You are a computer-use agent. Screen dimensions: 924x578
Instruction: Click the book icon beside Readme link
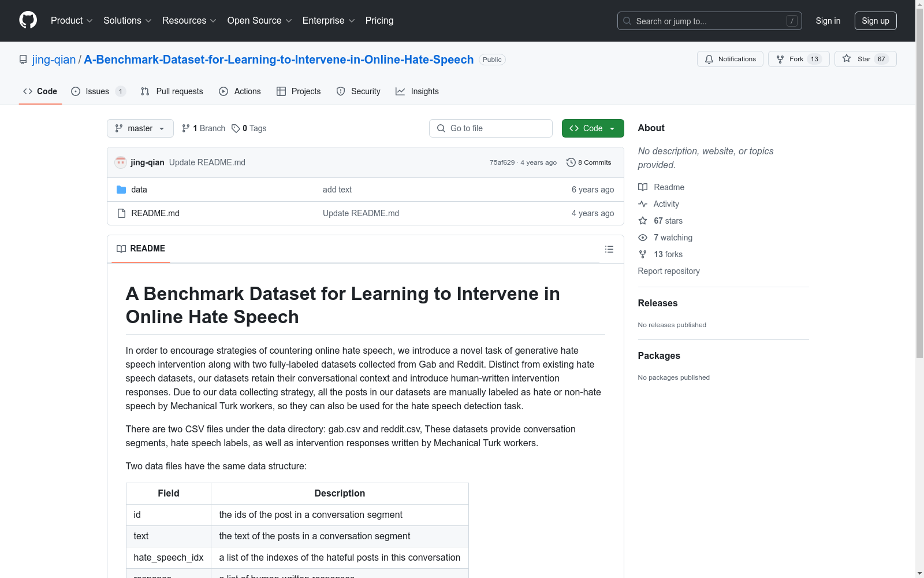coord(643,187)
